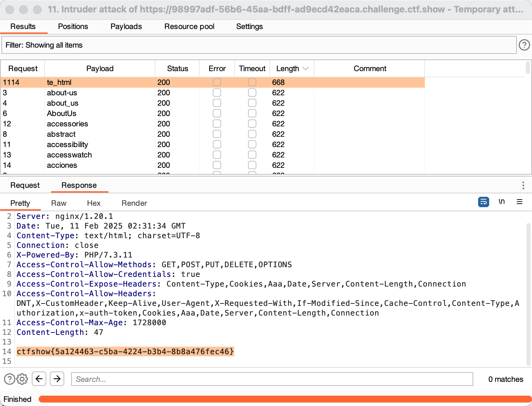The image size is (532, 406).
Task: Open search settings gear icon
Action: point(22,379)
